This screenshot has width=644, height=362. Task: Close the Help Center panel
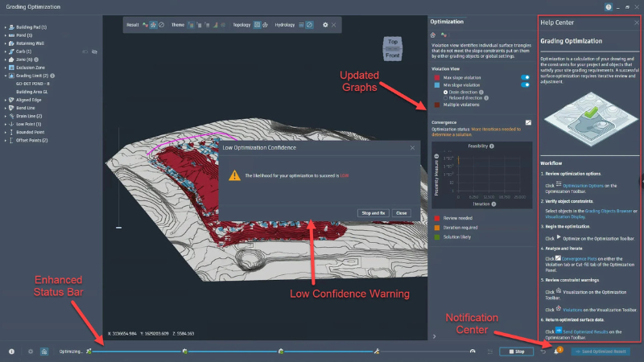[x=636, y=23]
